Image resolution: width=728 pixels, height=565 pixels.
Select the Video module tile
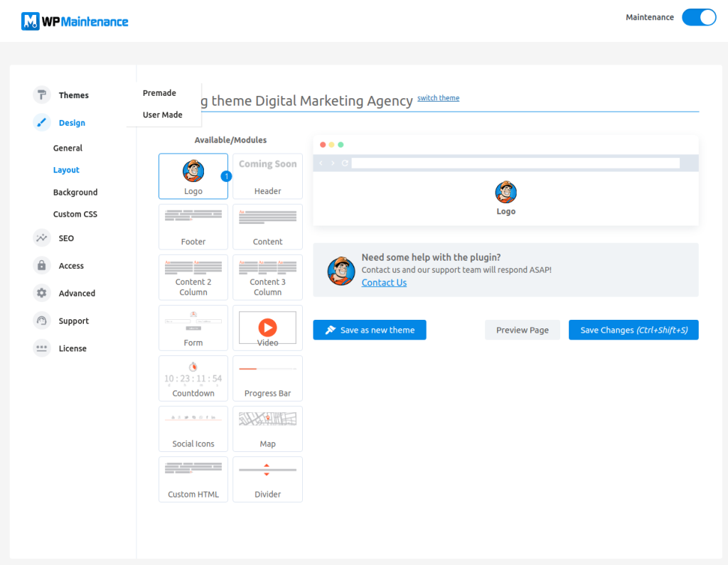pos(267,328)
